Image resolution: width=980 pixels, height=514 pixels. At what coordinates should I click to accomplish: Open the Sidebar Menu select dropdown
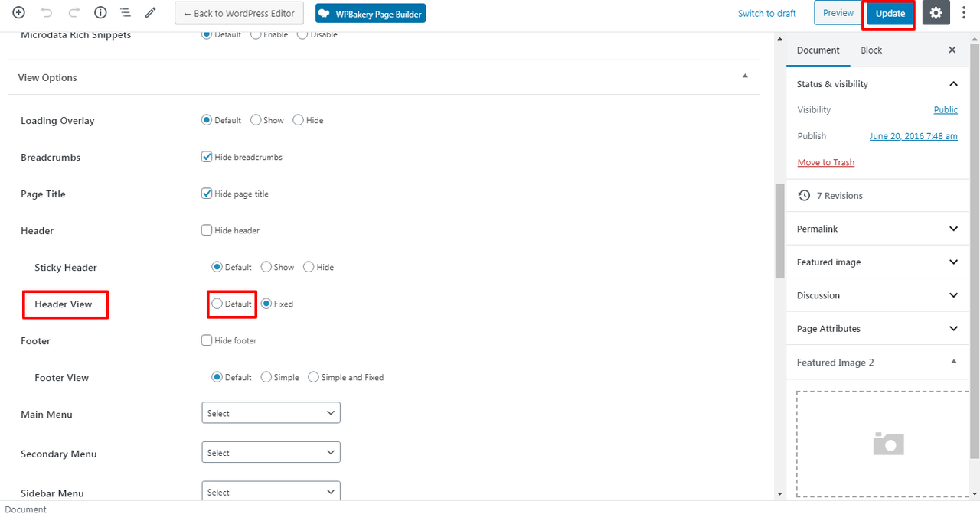pyautogui.click(x=271, y=491)
